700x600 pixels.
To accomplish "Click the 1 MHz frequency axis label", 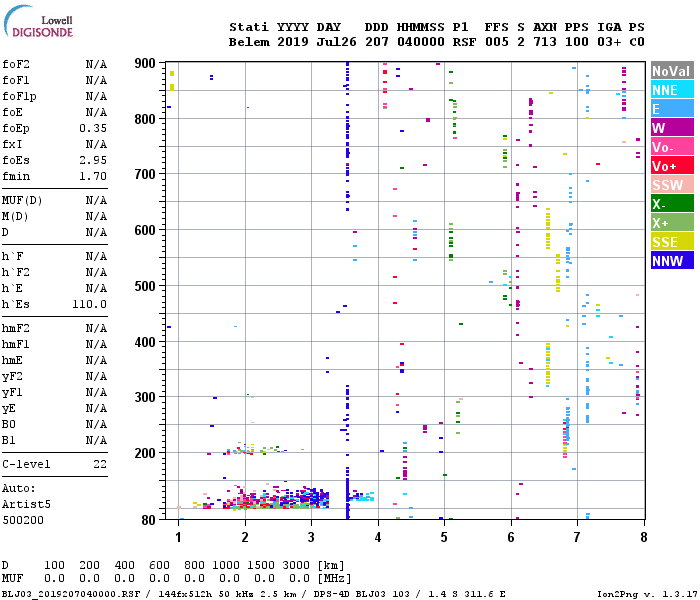I will pyautogui.click(x=178, y=537).
